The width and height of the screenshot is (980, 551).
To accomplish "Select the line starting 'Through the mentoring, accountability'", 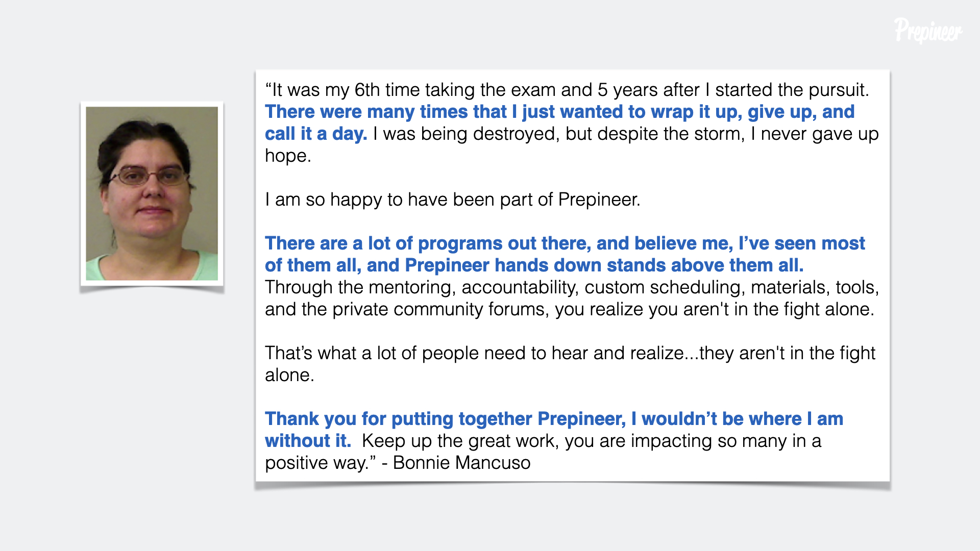I will [572, 287].
